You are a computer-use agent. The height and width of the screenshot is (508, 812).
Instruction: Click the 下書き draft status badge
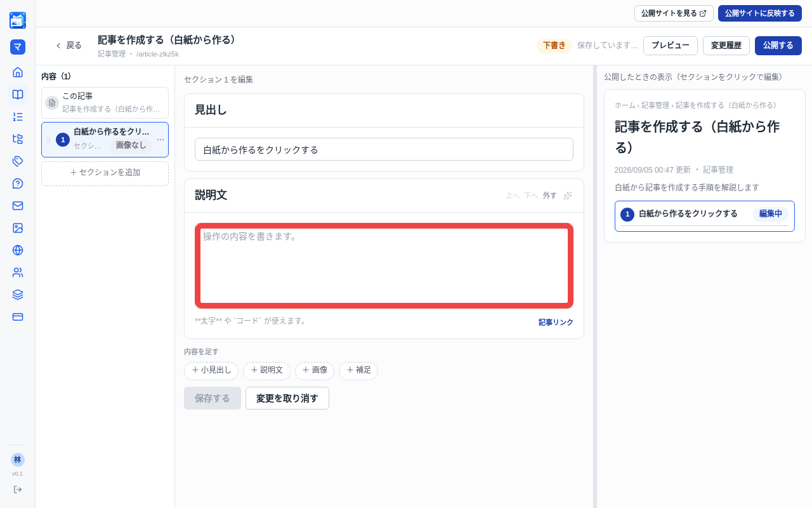tap(554, 46)
